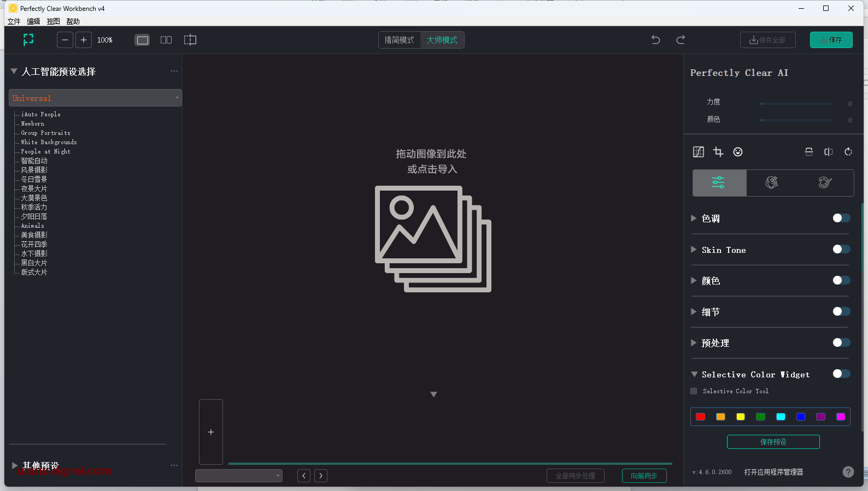Open the face detection smiley icon
This screenshot has width=868, height=491.
(x=738, y=152)
